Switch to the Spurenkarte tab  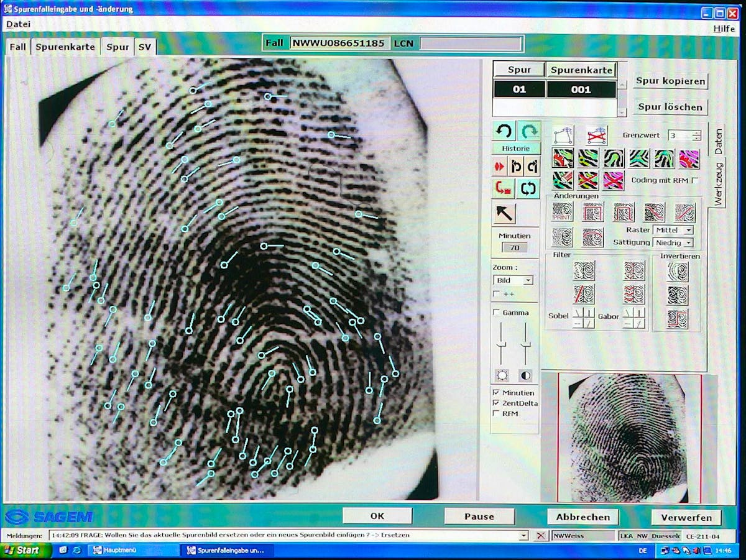pos(65,47)
